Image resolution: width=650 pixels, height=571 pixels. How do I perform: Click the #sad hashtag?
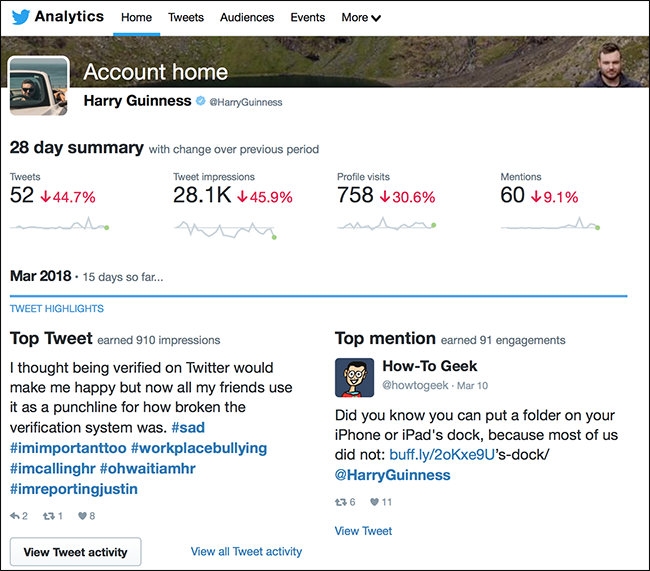pyautogui.click(x=188, y=428)
